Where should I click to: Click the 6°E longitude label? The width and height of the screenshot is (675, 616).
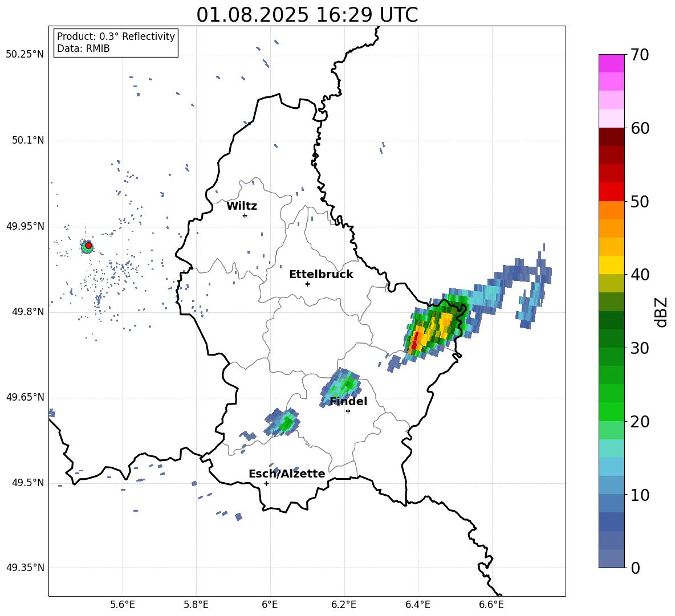pos(270,605)
